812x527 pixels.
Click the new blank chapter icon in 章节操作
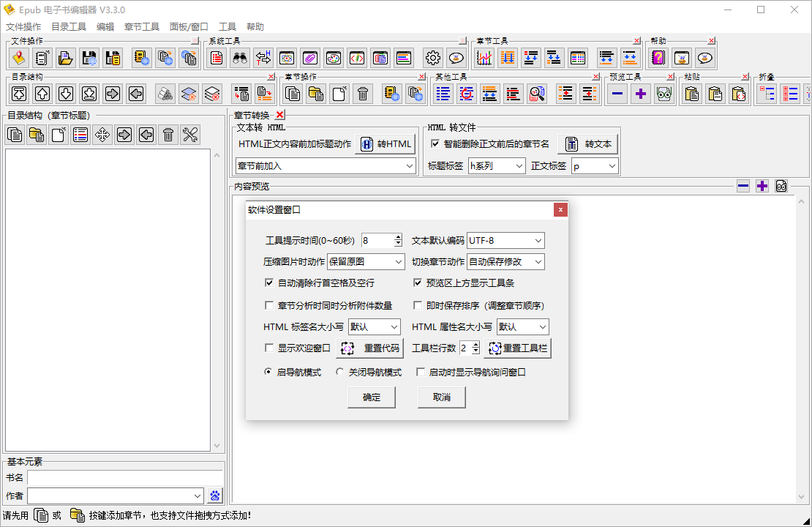[339, 94]
